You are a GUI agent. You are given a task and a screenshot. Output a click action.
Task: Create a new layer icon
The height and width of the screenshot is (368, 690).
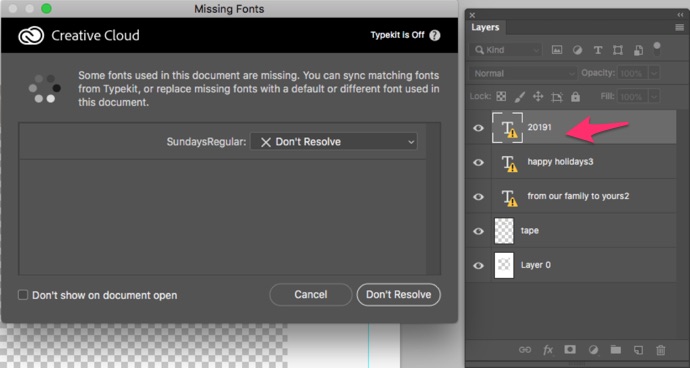[x=638, y=350]
